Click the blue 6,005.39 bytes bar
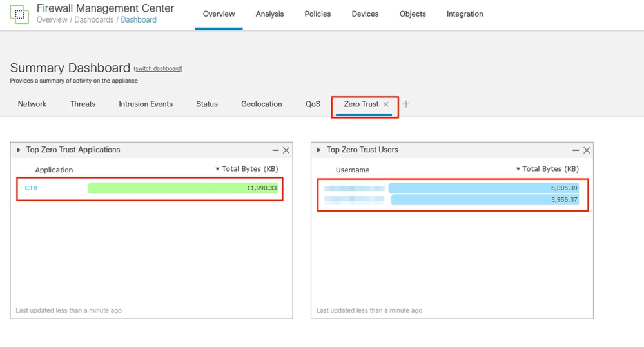Image resolution: width=644 pixels, height=347 pixels. [x=484, y=188]
